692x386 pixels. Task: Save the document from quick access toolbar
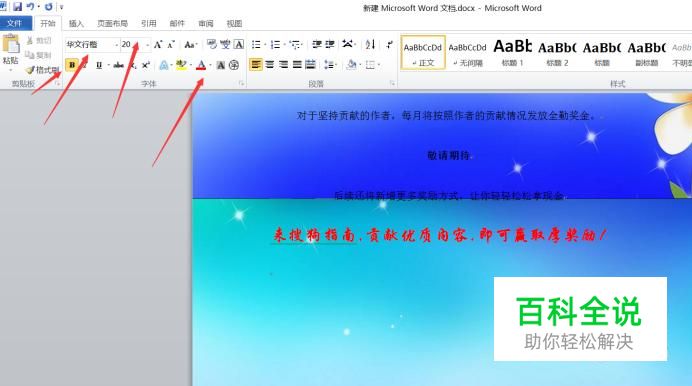click(x=18, y=7)
